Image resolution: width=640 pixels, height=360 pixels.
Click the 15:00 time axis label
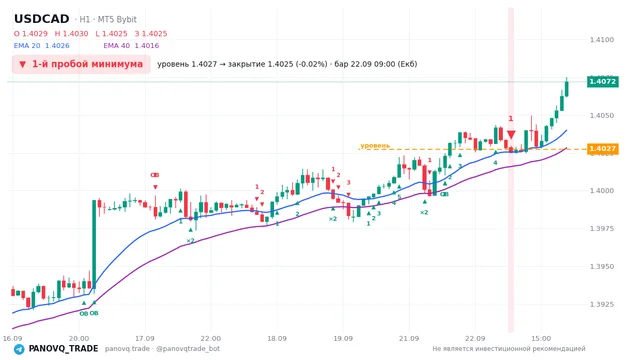541,338
